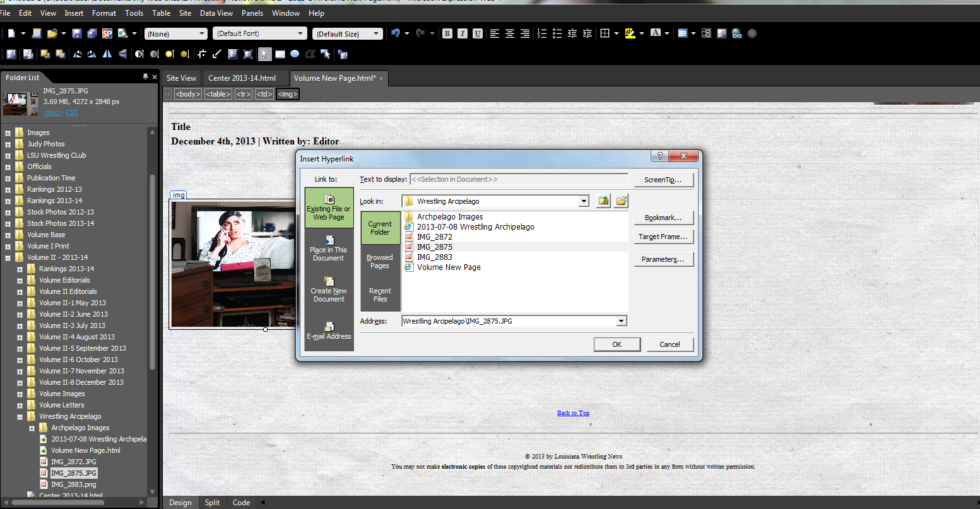Select the Crop tool
Screen dimensions: 980x509
tap(202, 54)
